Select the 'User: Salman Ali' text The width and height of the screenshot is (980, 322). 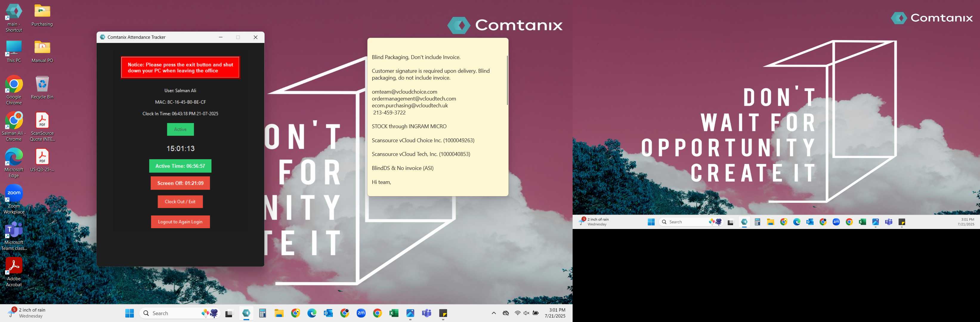[x=180, y=90]
